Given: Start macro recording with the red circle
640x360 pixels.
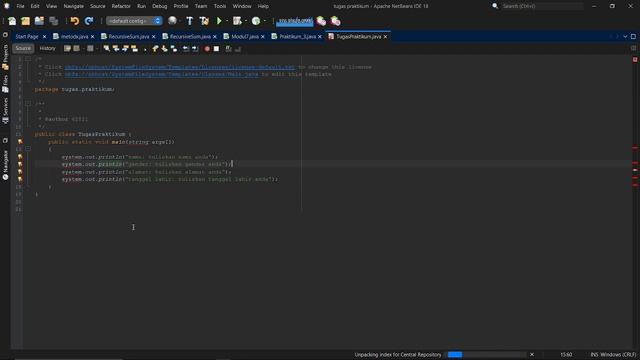Looking at the screenshot, I should (207, 49).
